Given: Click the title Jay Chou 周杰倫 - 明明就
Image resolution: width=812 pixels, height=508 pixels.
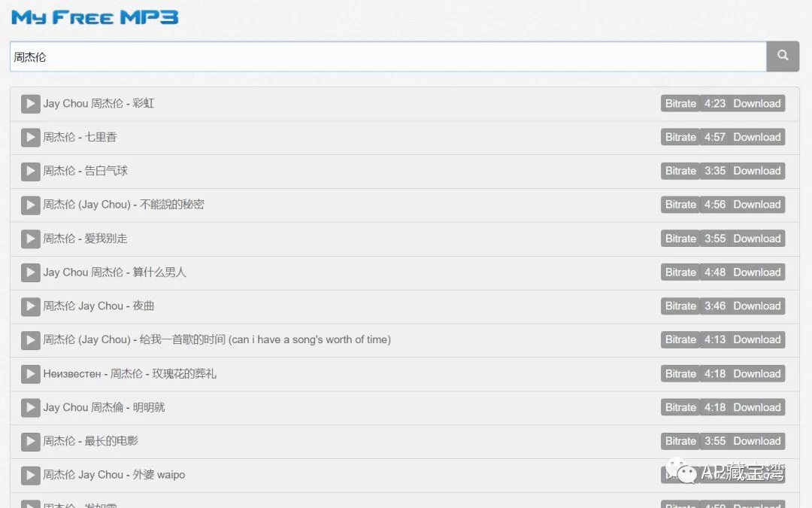Looking at the screenshot, I should [104, 407].
